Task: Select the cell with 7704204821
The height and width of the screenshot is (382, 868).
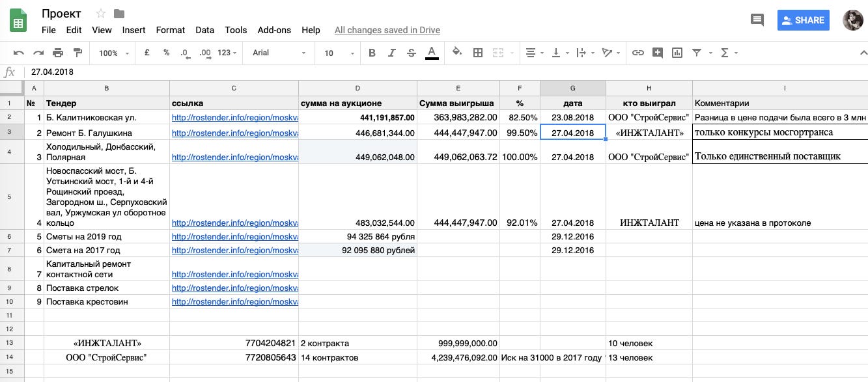Action: (x=234, y=343)
